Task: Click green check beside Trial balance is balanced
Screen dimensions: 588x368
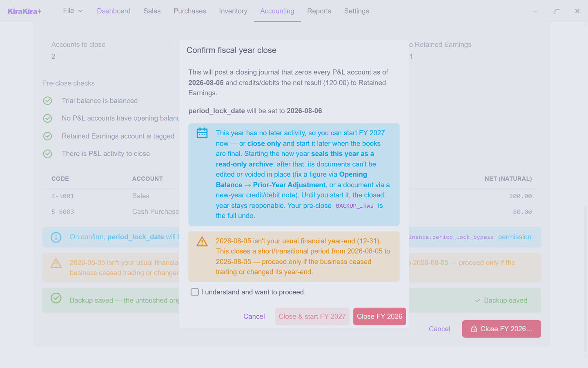Action: [x=48, y=101]
